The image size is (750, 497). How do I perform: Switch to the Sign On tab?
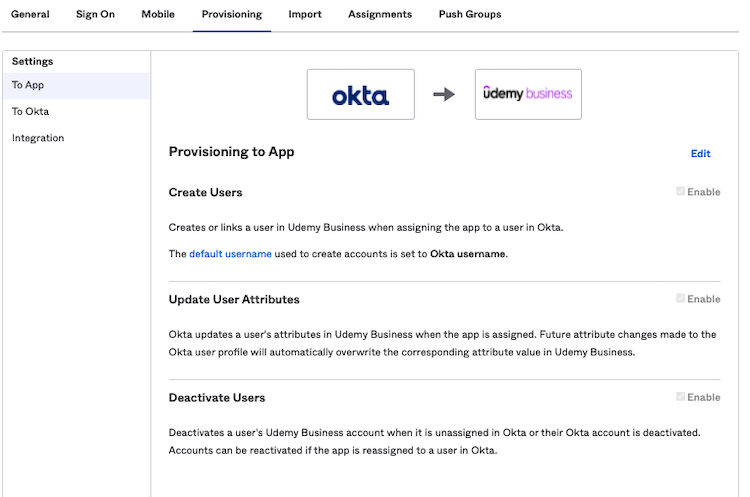[x=95, y=15]
